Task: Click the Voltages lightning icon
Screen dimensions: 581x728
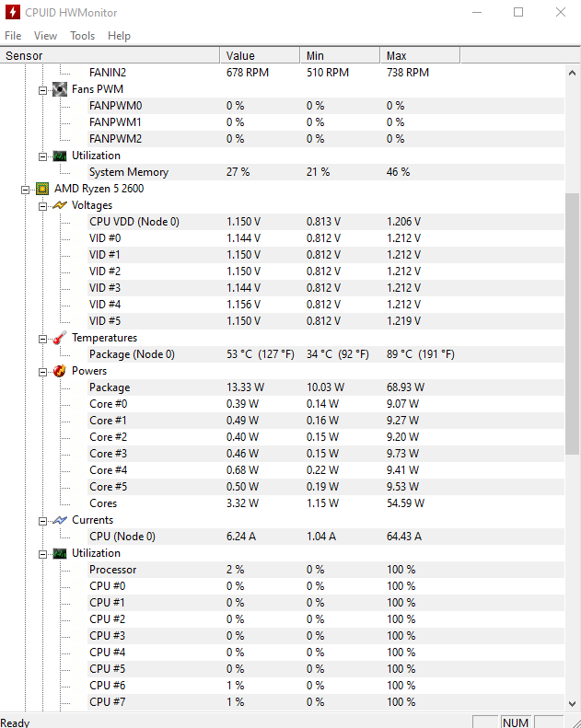Action: click(59, 205)
